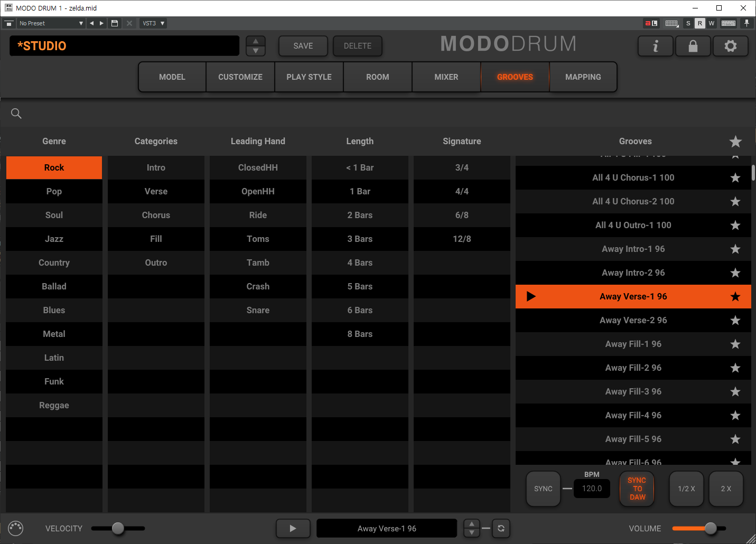Click the BPM value field 120.0

point(592,489)
